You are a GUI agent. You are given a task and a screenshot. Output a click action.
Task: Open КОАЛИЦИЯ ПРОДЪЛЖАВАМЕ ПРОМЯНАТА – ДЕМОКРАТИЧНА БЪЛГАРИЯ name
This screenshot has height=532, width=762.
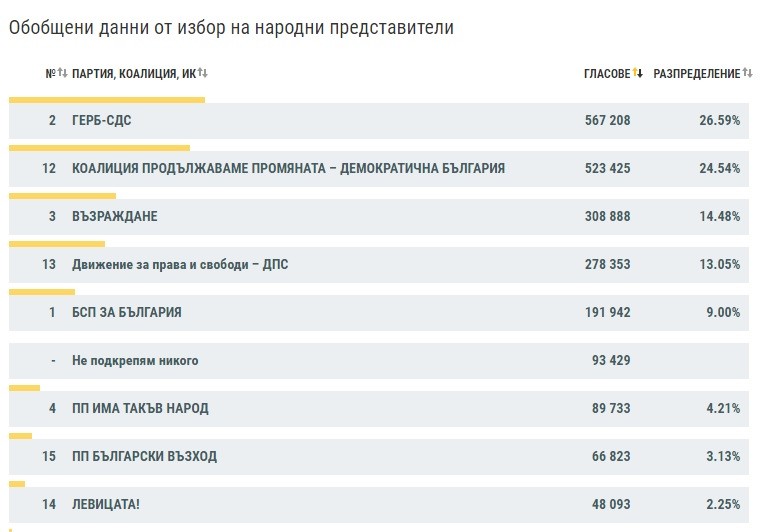click(288, 168)
